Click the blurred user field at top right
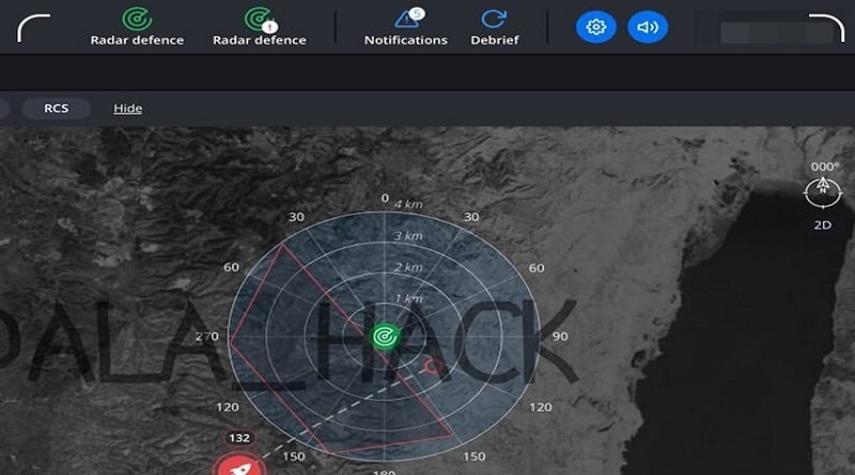The image size is (855, 475). tap(763, 27)
